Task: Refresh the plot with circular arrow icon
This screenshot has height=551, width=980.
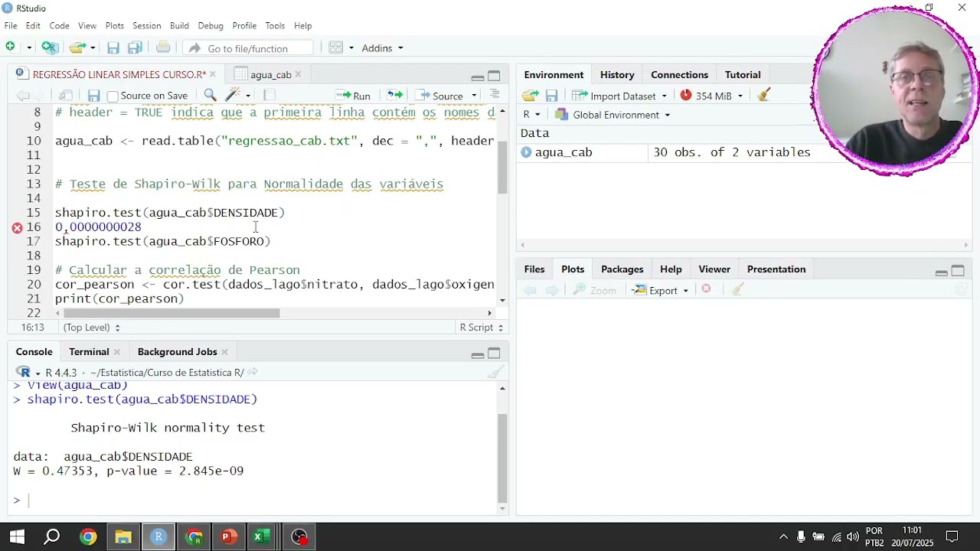Action: (x=961, y=290)
